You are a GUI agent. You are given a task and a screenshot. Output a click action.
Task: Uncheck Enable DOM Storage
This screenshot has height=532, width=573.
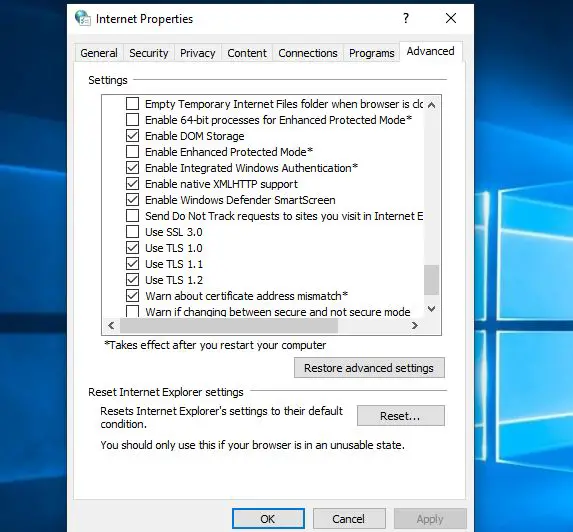(132, 136)
